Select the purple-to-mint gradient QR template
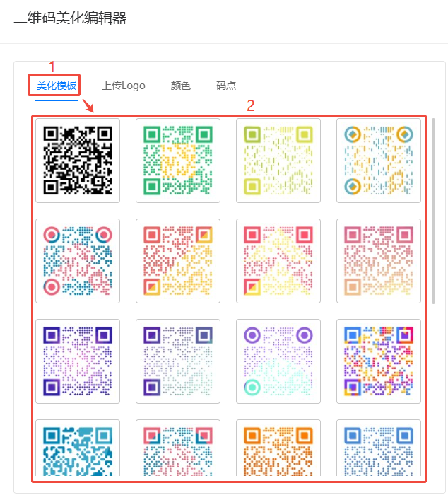448x500 pixels. [x=178, y=361]
